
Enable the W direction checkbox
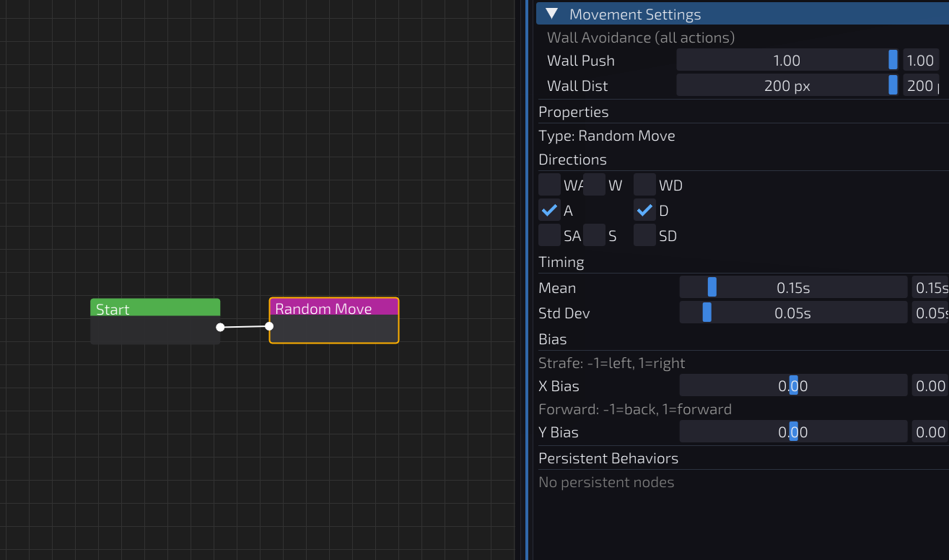pyautogui.click(x=594, y=185)
